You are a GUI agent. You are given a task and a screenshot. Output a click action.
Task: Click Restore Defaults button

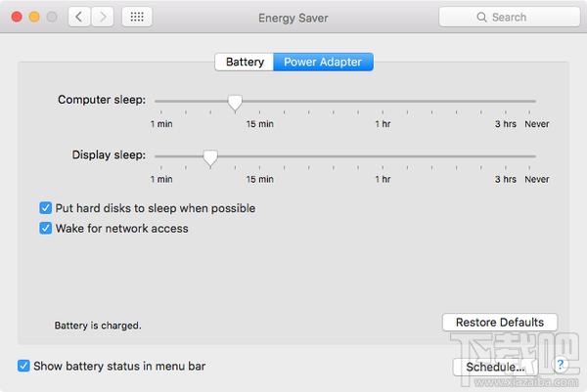click(x=500, y=322)
